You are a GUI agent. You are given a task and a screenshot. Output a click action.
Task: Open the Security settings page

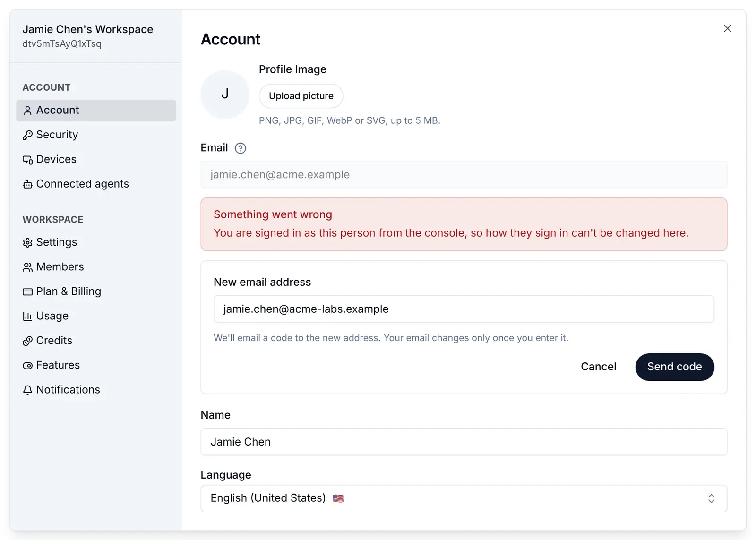click(x=96, y=135)
